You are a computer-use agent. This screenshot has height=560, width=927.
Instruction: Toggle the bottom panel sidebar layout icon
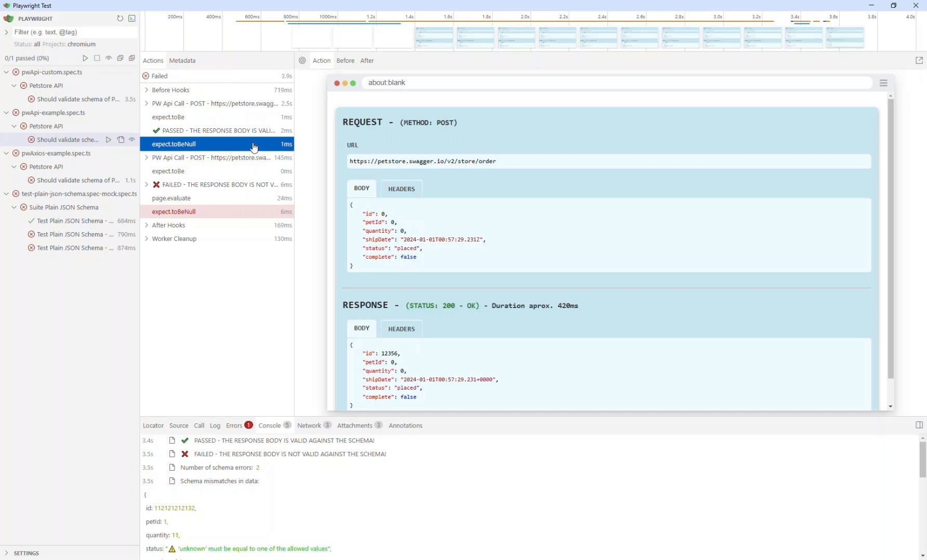[919, 425]
